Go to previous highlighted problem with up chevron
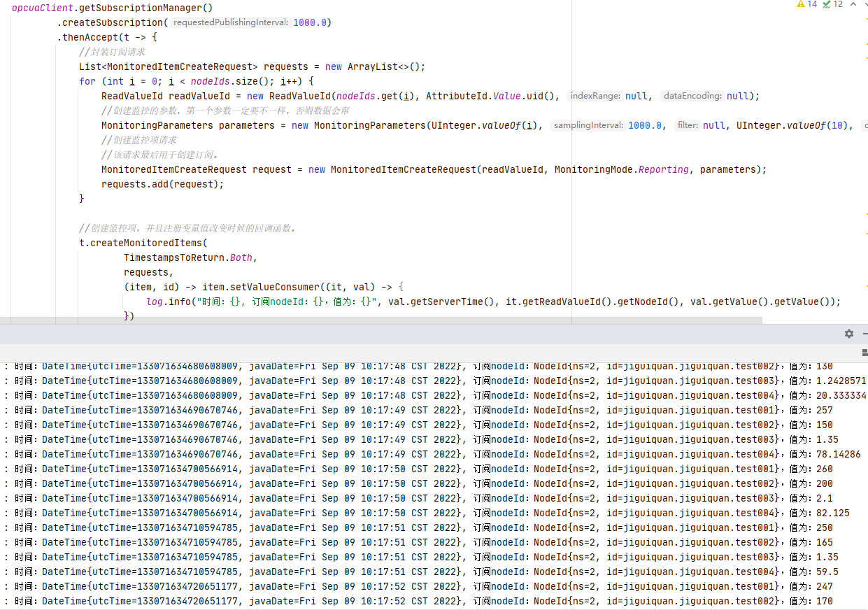 coord(854,4)
